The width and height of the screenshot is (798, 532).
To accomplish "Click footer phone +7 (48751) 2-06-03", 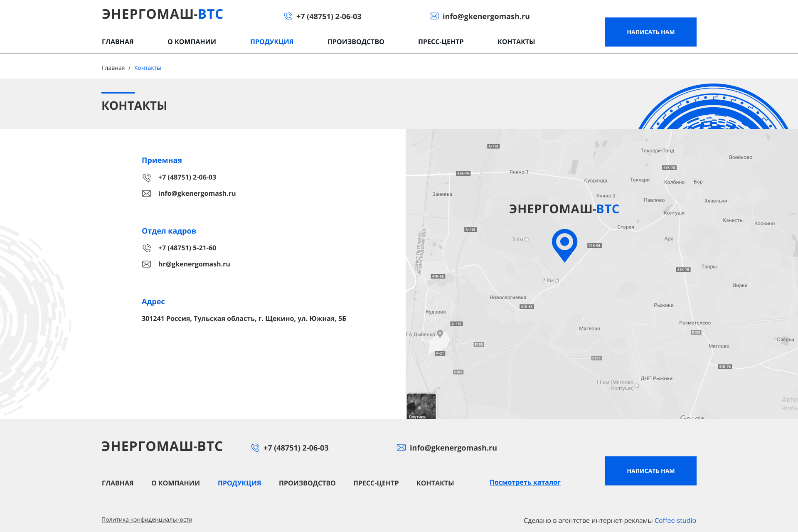I will (x=296, y=448).
